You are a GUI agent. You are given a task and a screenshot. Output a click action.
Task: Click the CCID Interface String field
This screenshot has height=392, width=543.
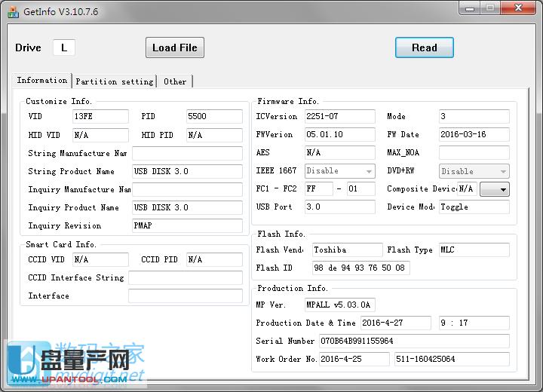pyautogui.click(x=185, y=278)
